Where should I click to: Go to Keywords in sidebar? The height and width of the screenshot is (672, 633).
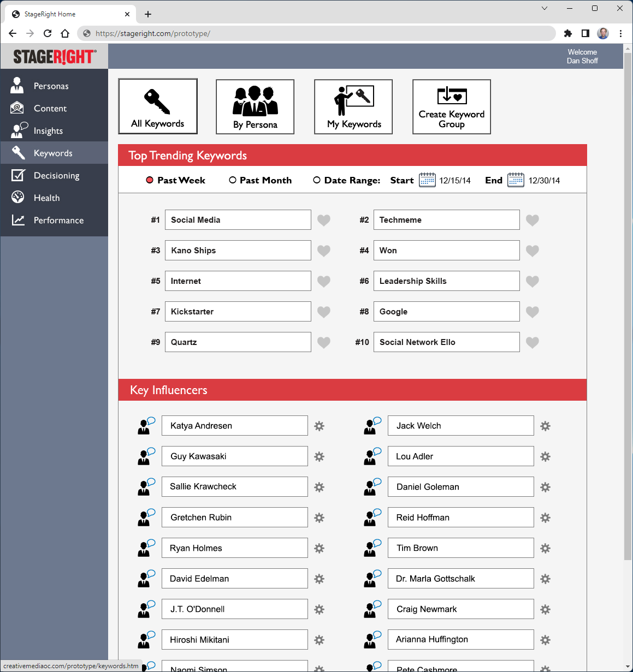tap(54, 153)
